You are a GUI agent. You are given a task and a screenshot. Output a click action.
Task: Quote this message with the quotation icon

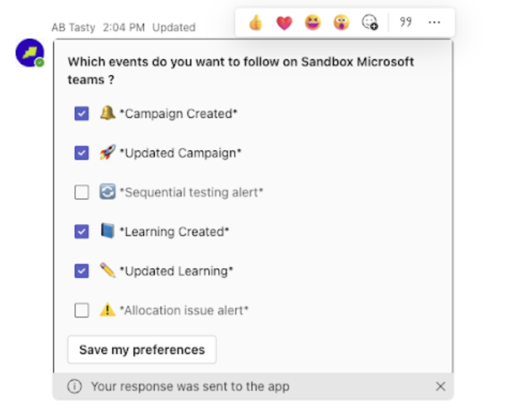click(x=405, y=23)
